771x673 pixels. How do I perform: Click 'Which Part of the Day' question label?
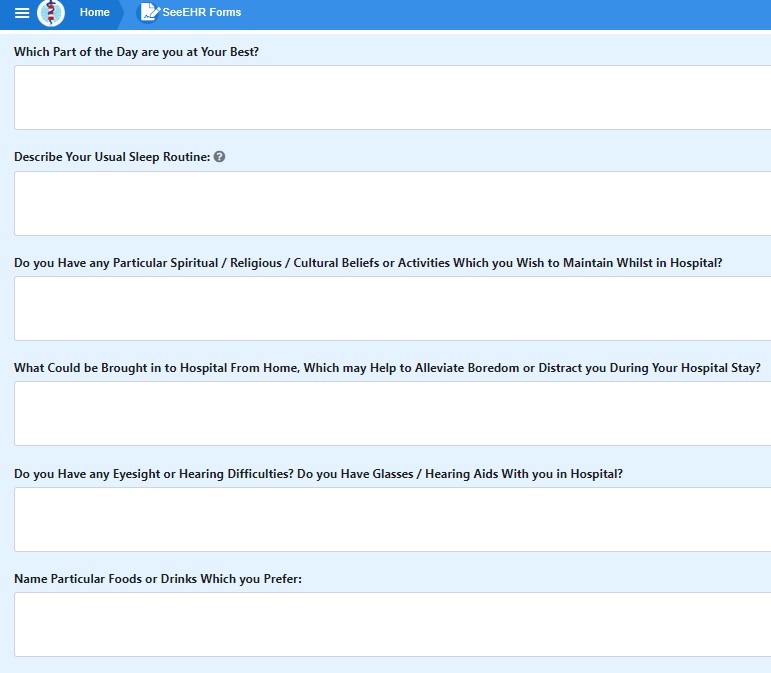(x=136, y=52)
